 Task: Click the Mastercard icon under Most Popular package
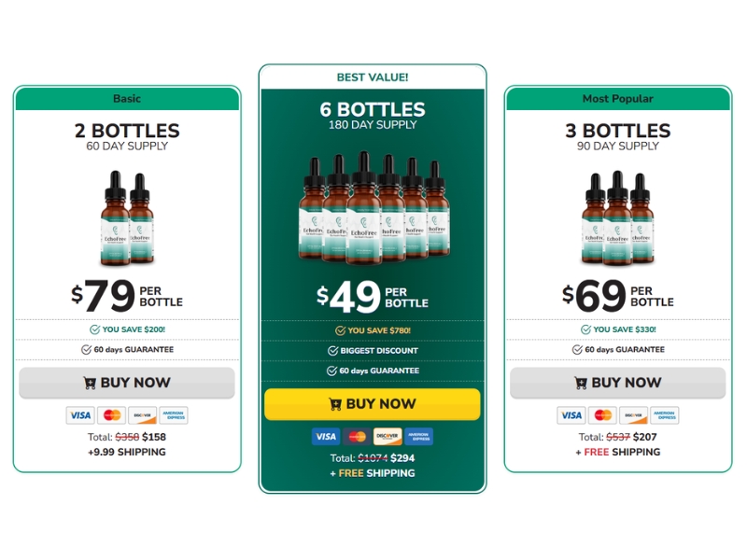click(x=602, y=415)
